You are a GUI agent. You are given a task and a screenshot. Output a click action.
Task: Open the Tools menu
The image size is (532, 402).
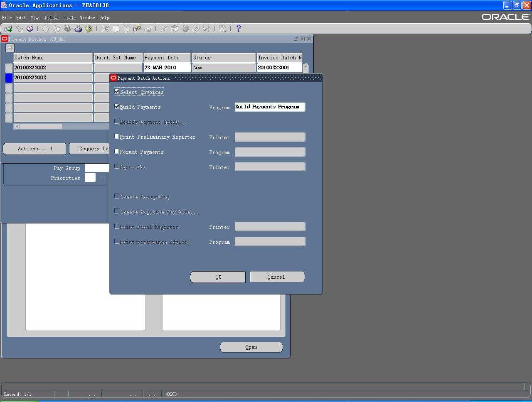click(70, 17)
